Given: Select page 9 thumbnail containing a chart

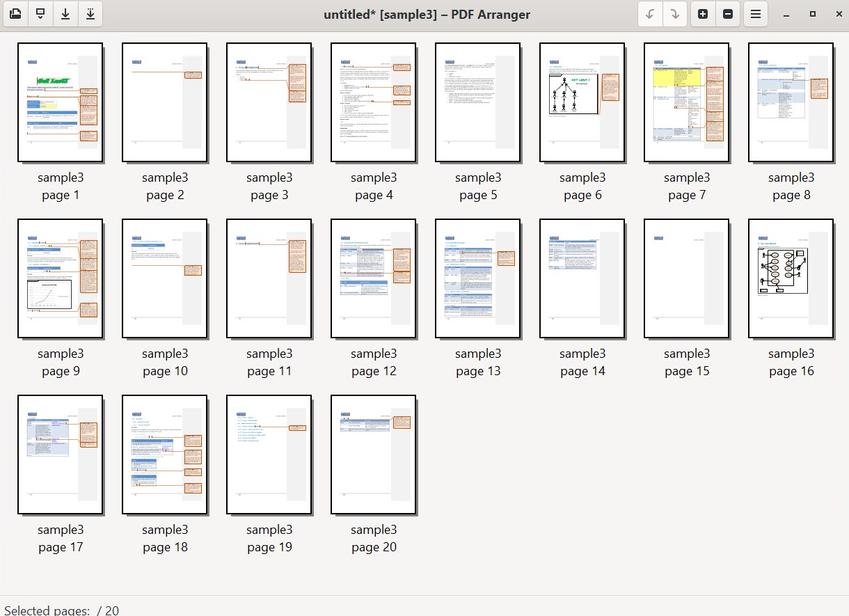Looking at the screenshot, I should click(61, 278).
